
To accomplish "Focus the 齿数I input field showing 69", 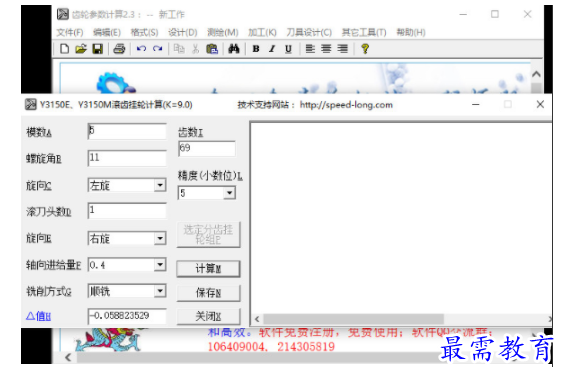I will (207, 148).
